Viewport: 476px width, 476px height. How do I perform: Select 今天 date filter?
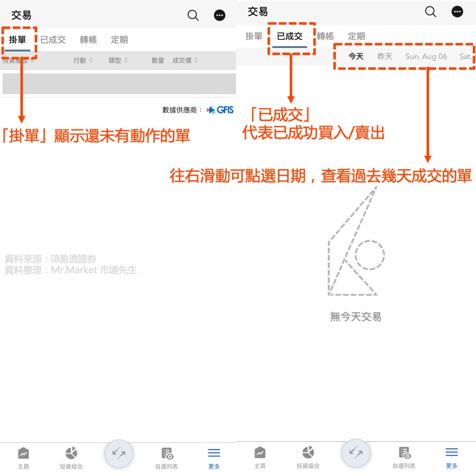tap(356, 56)
